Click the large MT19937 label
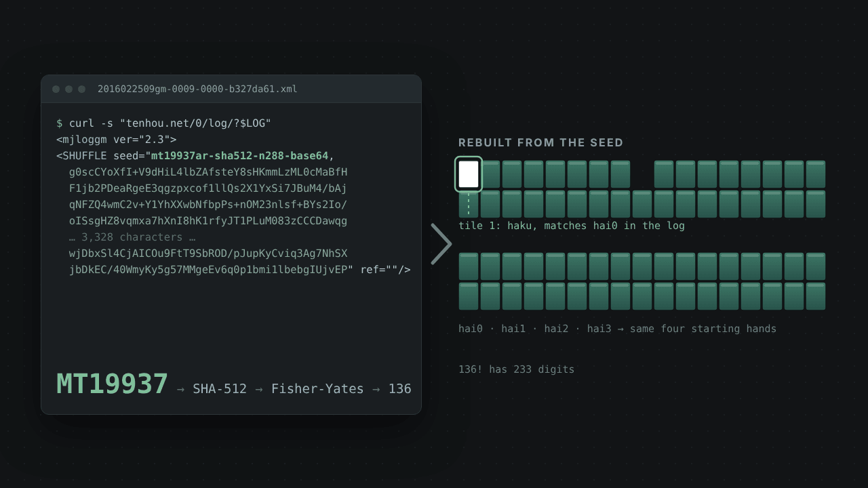The image size is (868, 488). pyautogui.click(x=112, y=384)
